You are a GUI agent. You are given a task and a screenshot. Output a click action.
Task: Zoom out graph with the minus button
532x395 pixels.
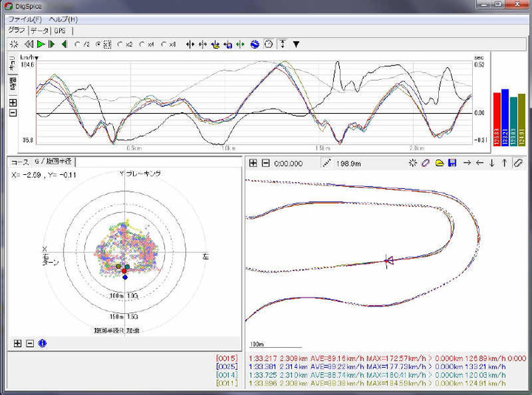pyautogui.click(x=13, y=113)
